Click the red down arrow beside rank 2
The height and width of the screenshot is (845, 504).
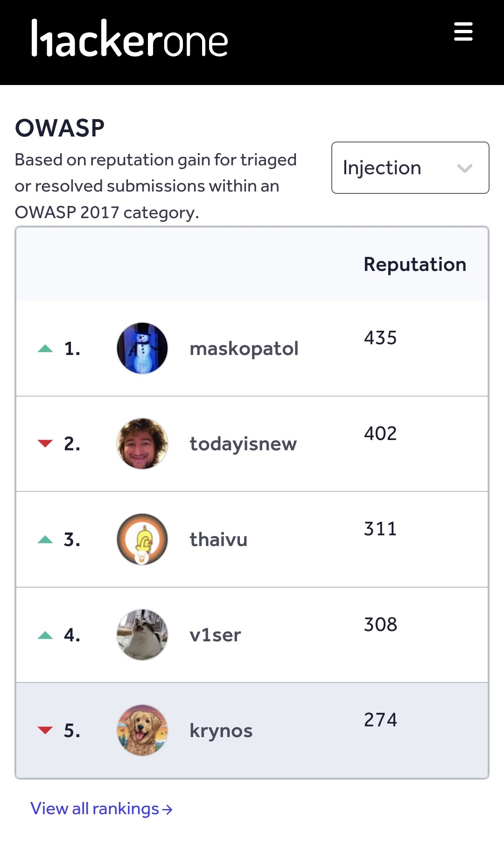pyautogui.click(x=45, y=443)
